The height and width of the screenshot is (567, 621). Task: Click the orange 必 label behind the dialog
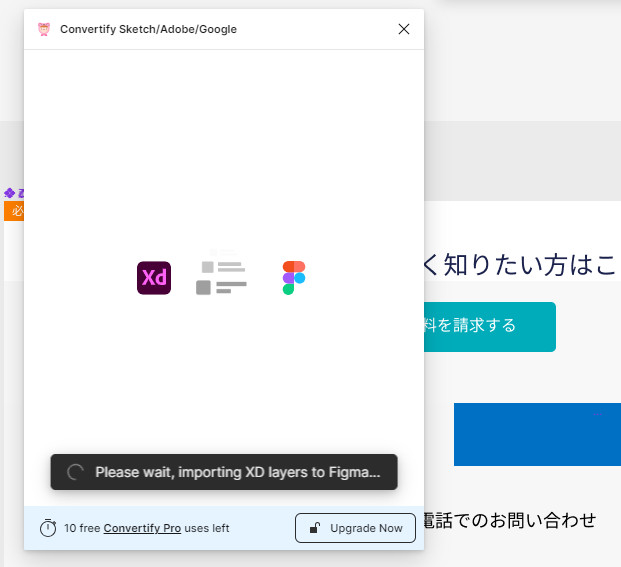(14, 211)
